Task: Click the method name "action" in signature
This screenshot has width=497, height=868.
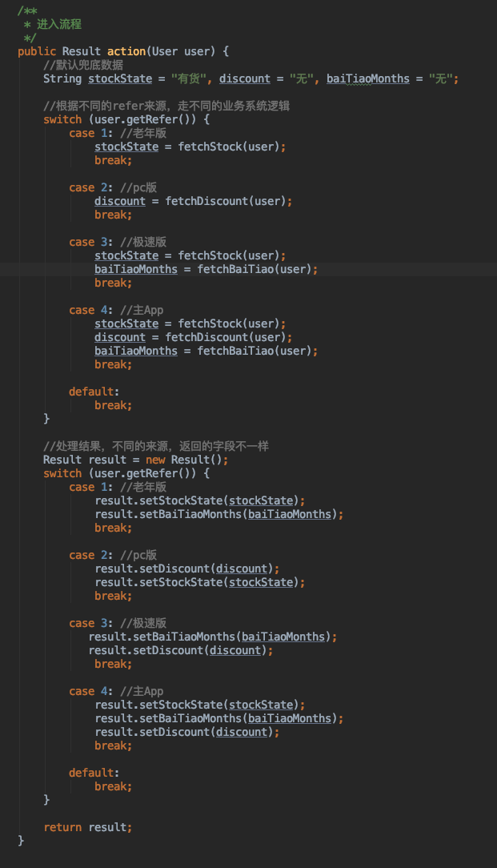Action: pos(126,51)
